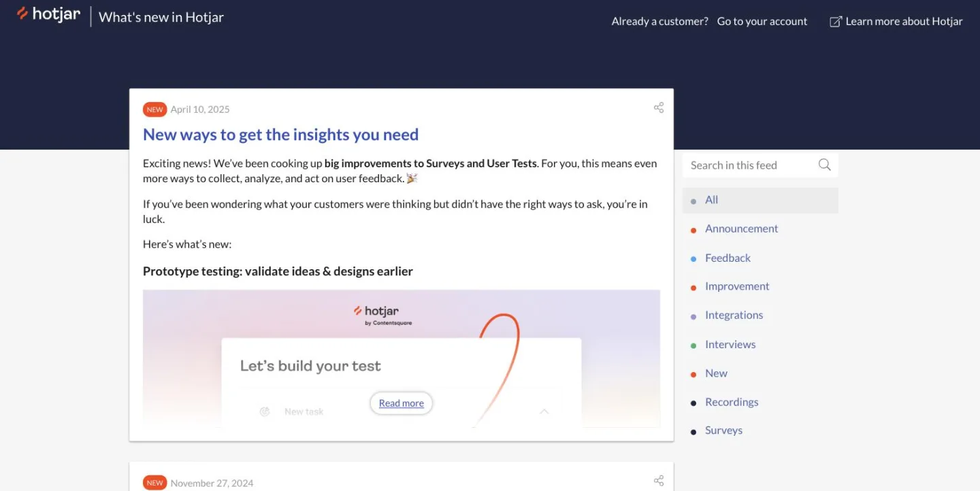Click "Already a customer?" text

pyautogui.click(x=659, y=21)
